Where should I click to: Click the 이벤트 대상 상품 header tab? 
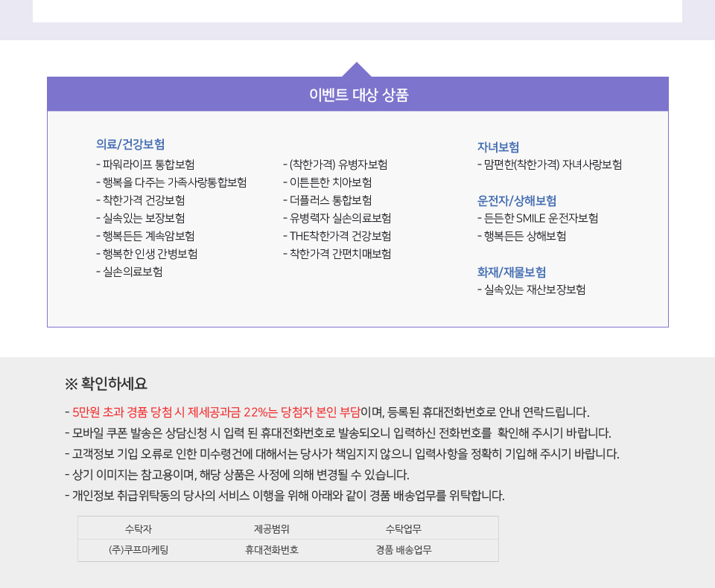[357, 94]
